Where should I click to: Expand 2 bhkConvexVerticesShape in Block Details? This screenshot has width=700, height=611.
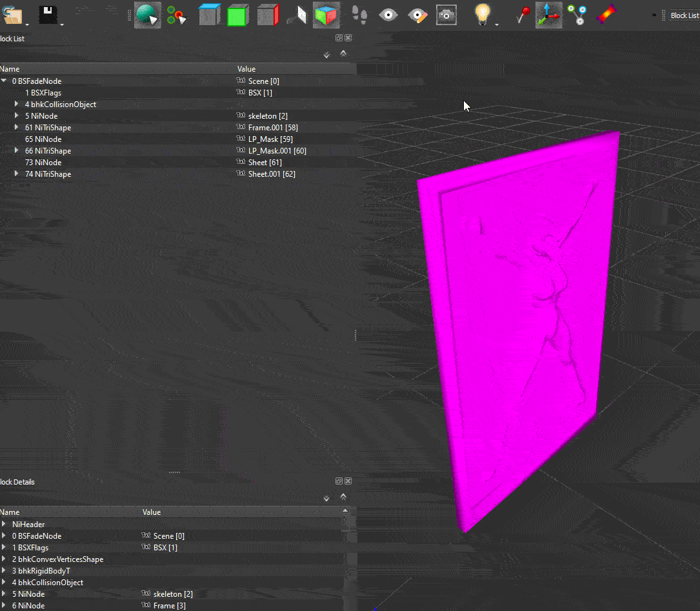[x=4, y=559]
